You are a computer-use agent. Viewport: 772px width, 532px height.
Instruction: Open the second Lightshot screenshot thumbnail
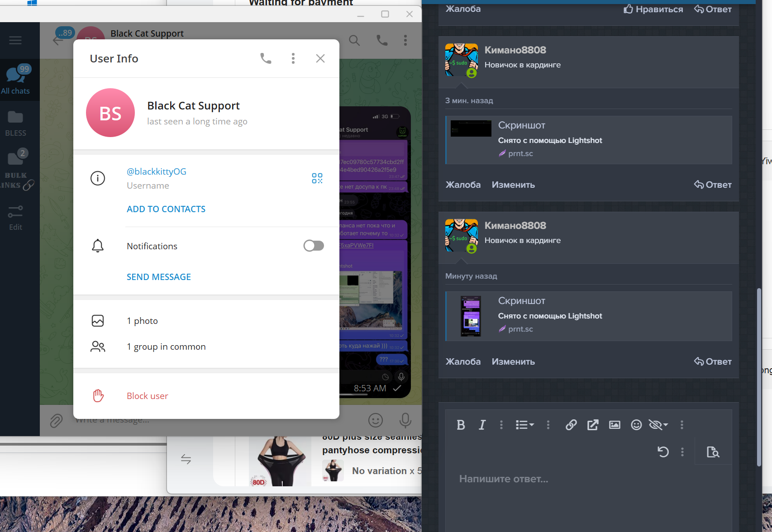pyautogui.click(x=471, y=316)
